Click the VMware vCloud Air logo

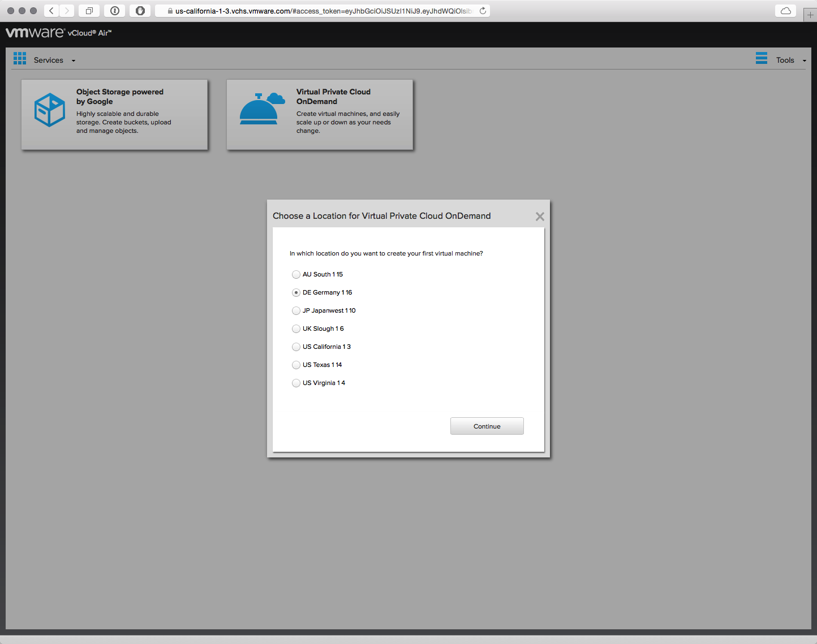58,33
